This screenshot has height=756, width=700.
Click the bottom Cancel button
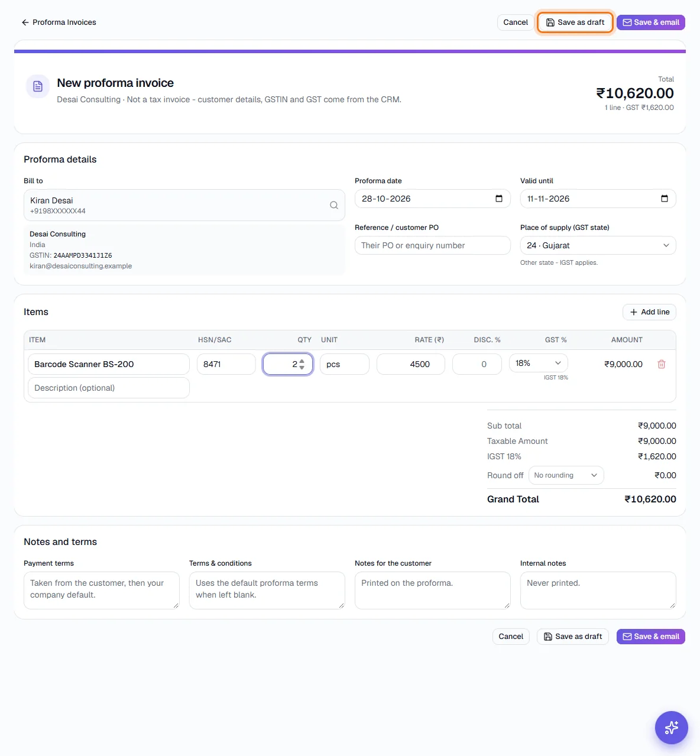511,637
